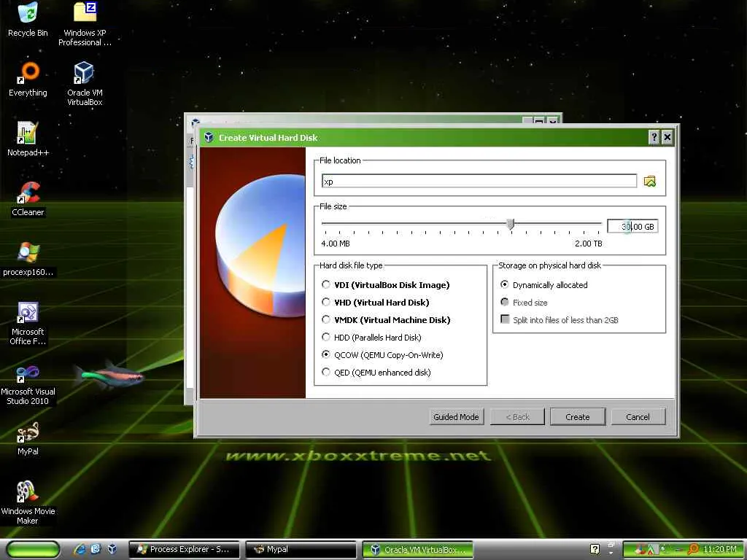This screenshot has width=747, height=560.
Task: Close the Create Virtual Hard Disk dialog
Action: point(667,137)
